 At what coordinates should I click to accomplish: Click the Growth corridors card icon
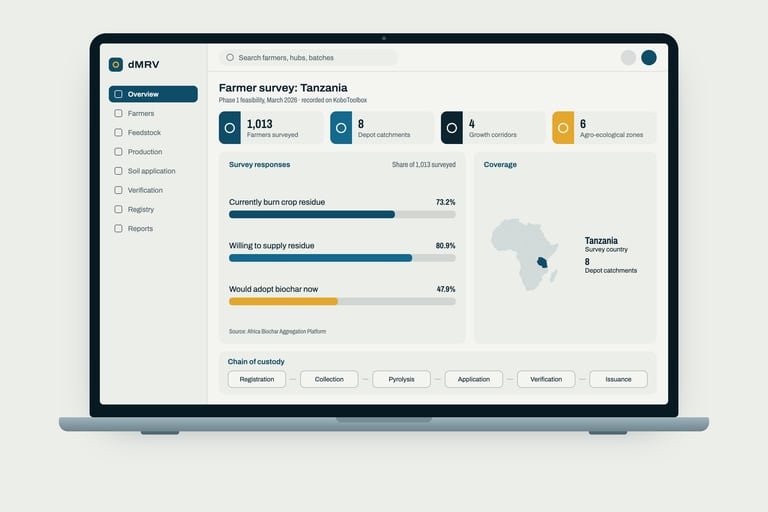coord(452,128)
